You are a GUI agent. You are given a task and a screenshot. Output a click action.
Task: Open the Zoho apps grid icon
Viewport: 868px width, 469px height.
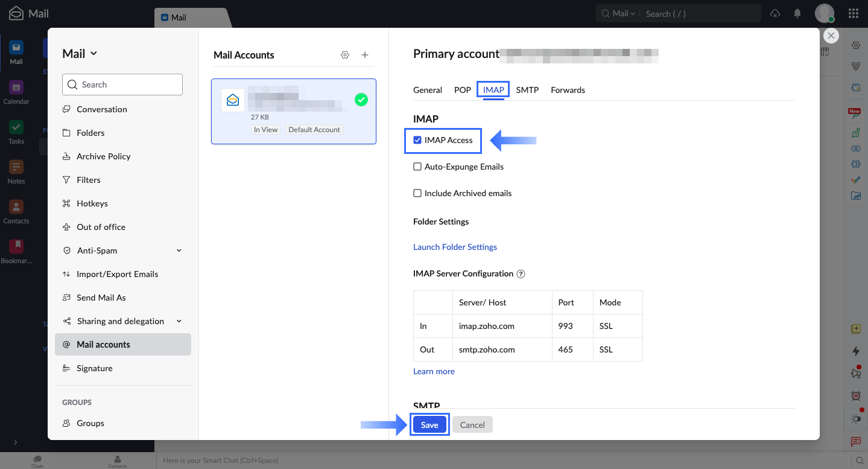[x=854, y=13]
